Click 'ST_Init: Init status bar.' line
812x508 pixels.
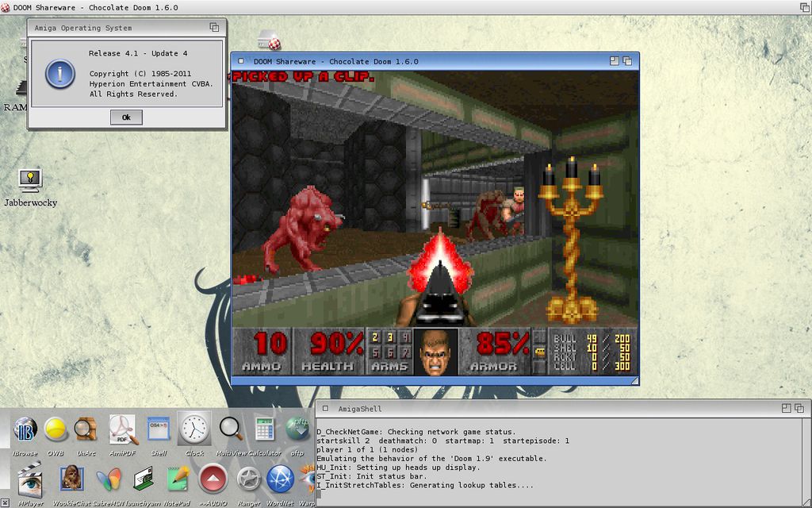pyautogui.click(x=371, y=476)
